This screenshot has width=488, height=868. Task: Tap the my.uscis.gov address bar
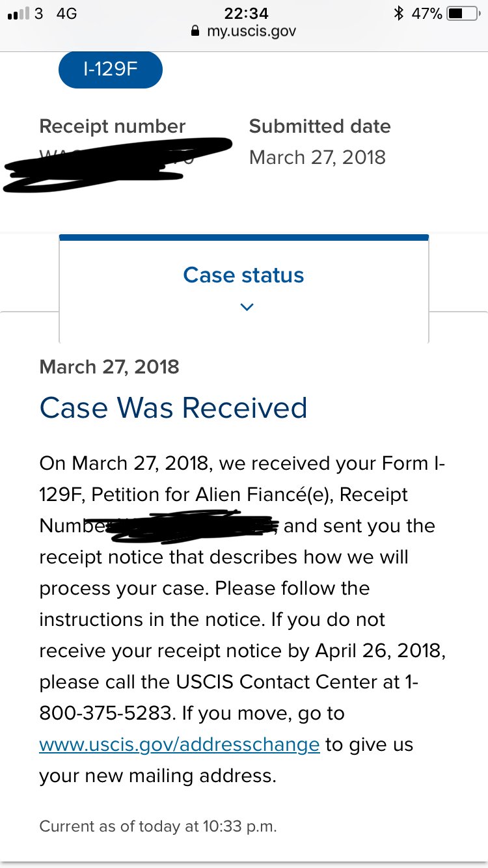244,31
